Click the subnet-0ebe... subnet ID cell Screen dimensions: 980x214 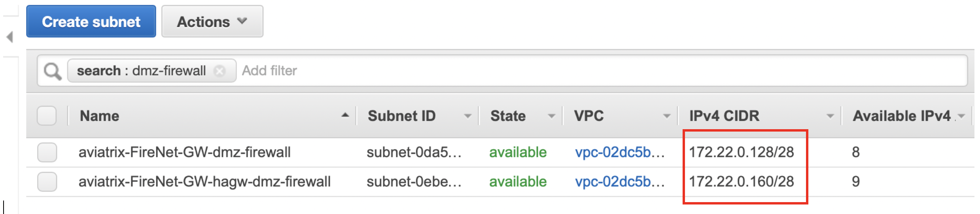(x=414, y=182)
